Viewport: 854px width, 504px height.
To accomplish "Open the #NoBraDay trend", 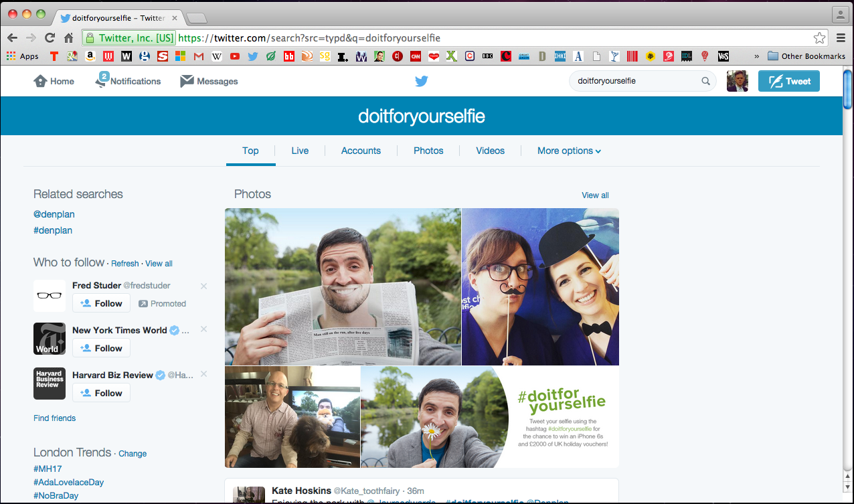I will pos(56,496).
